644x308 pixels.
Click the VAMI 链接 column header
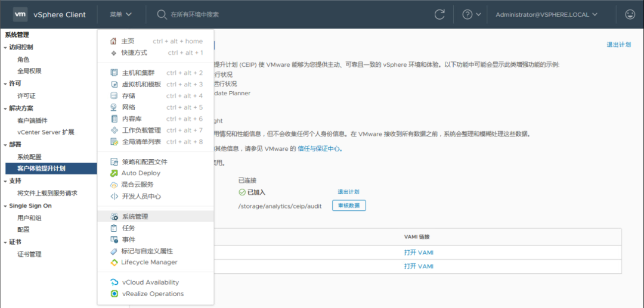click(417, 237)
